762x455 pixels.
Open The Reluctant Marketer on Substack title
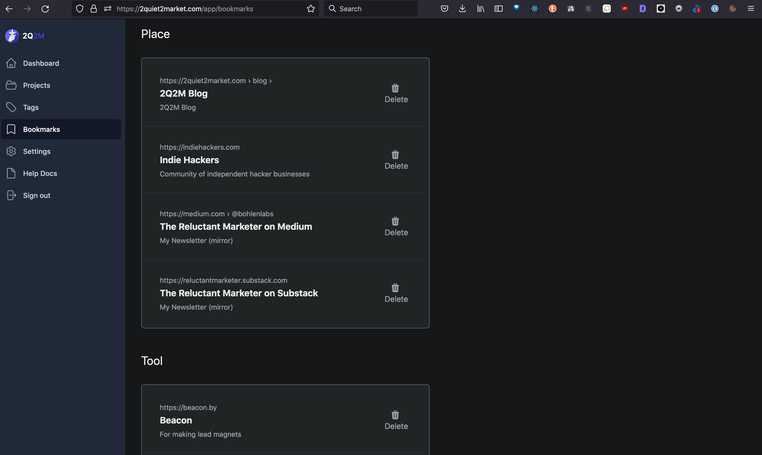coord(239,293)
